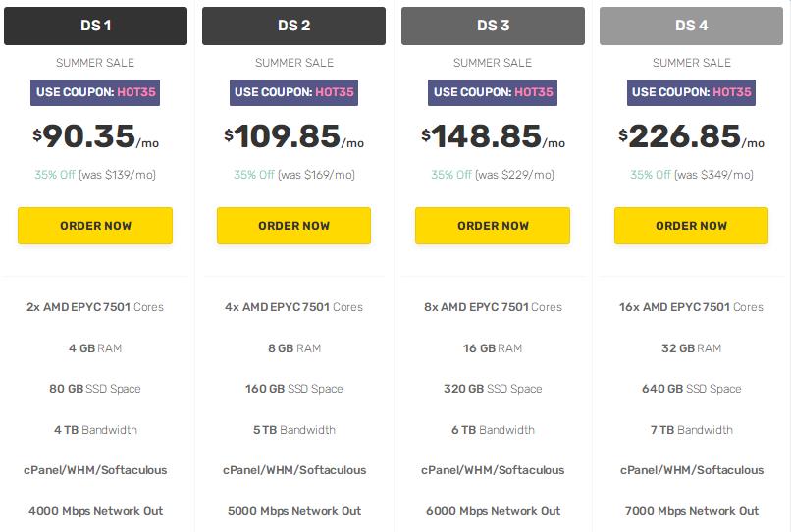Click the HOT35 coupon badge under DS 4
Screen dimensions: 791x532
click(x=691, y=92)
